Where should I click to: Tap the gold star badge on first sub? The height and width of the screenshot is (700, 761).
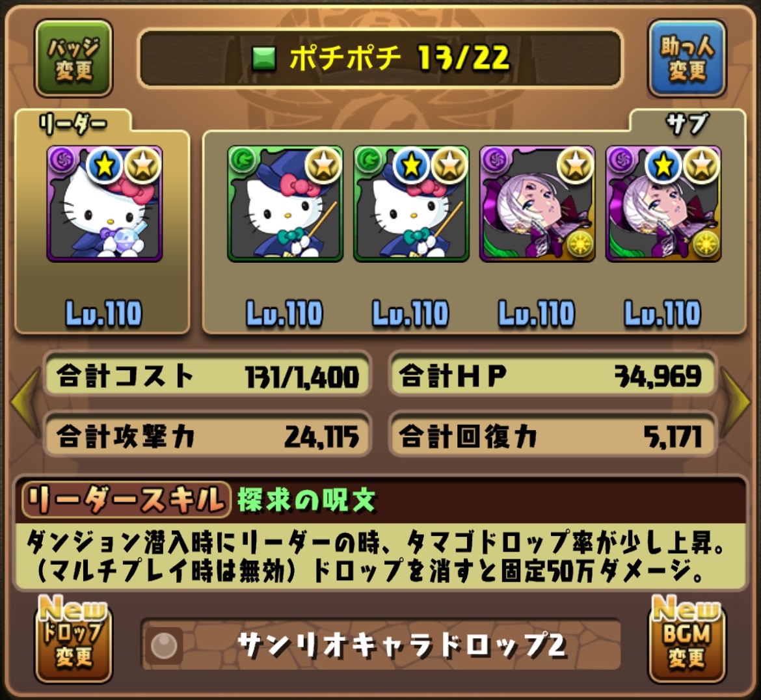tap(323, 165)
